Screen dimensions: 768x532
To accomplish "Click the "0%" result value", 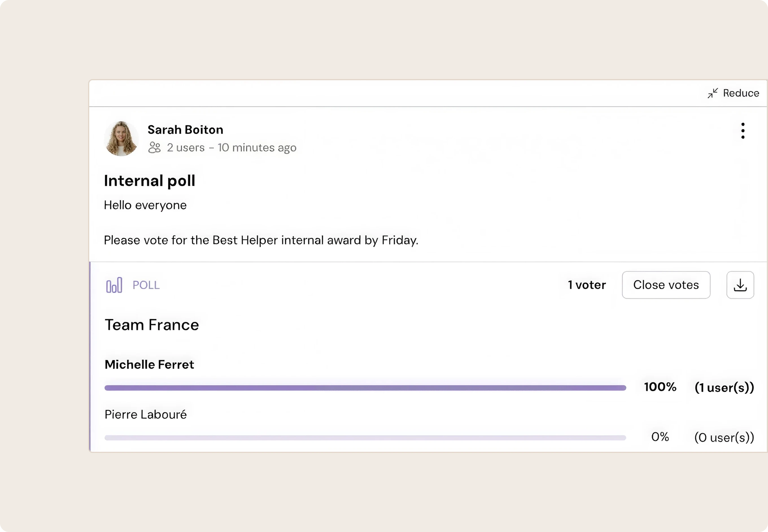I will click(x=660, y=437).
